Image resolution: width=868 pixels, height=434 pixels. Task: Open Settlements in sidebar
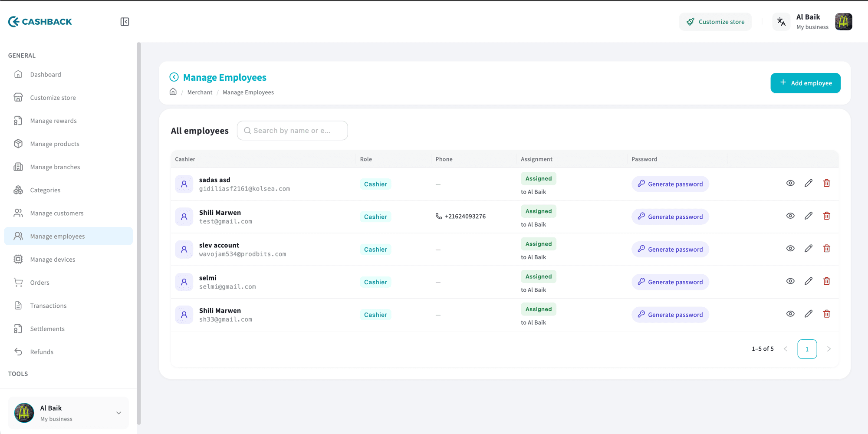coord(68,329)
